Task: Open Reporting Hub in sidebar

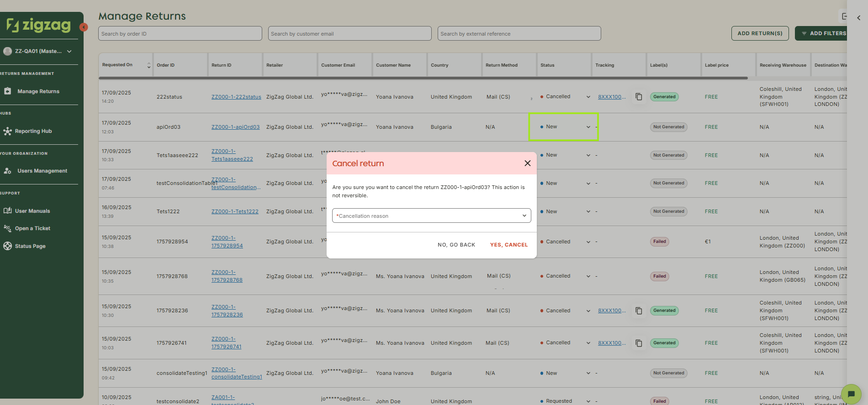Action: point(33,131)
